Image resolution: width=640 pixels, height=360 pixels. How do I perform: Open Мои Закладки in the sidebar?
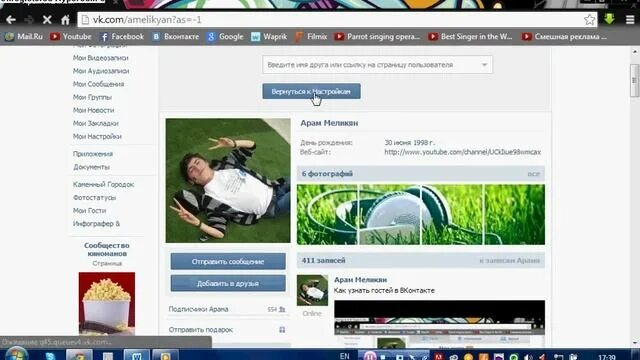tap(96, 123)
